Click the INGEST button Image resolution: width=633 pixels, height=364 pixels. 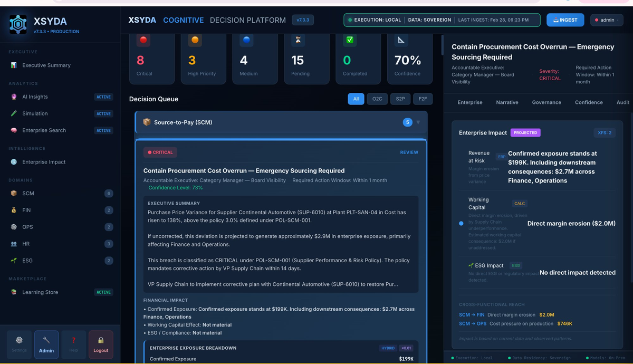(x=565, y=20)
